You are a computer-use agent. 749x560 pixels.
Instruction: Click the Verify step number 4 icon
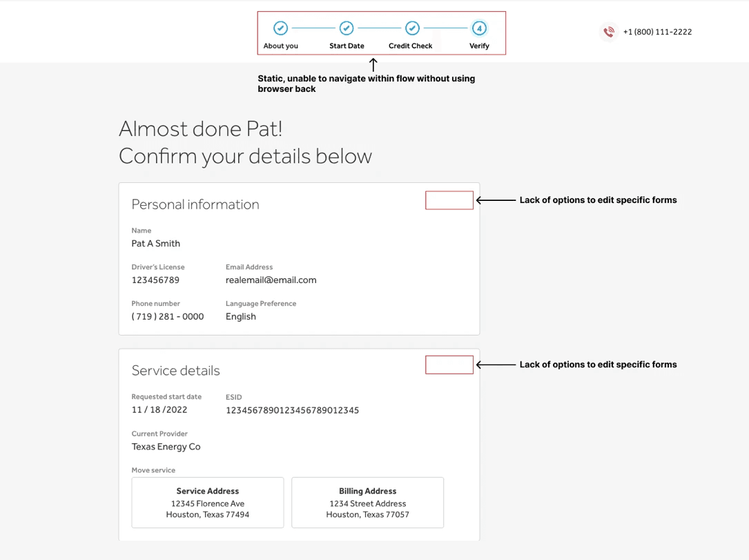click(x=479, y=28)
